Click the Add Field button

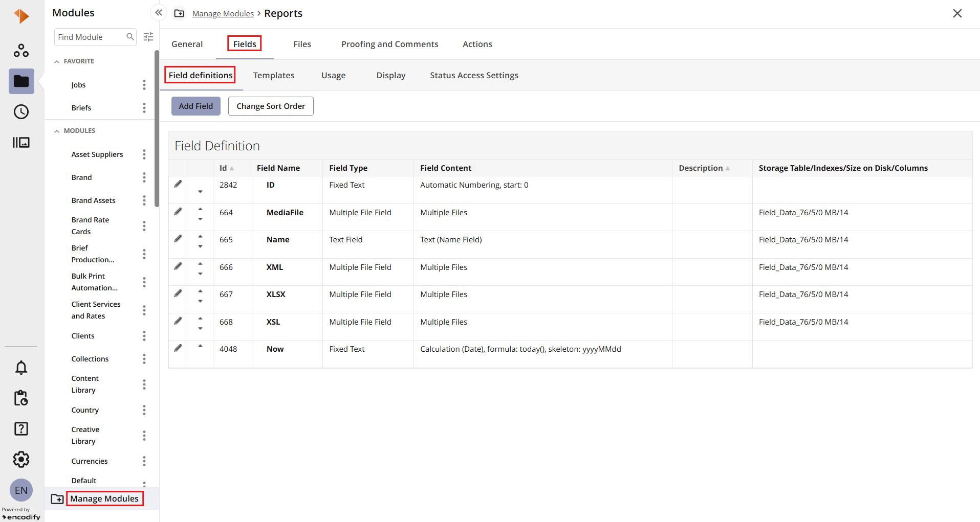[x=196, y=106]
